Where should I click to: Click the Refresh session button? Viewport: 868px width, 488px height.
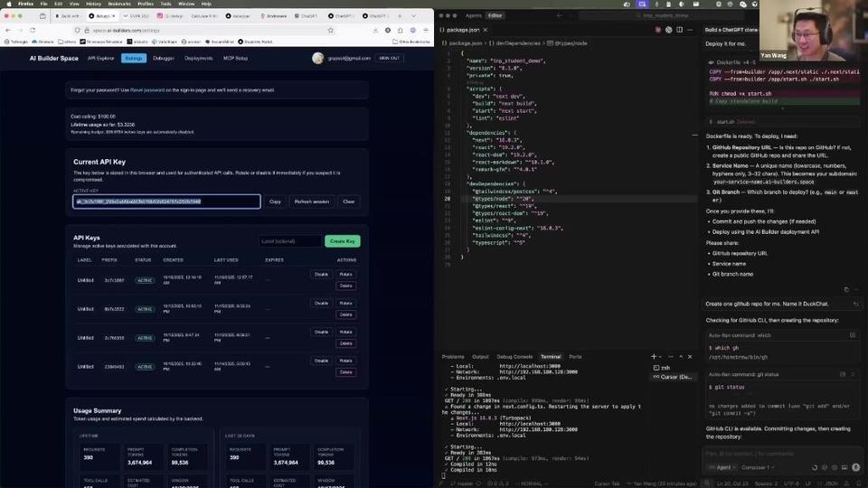[x=312, y=202]
